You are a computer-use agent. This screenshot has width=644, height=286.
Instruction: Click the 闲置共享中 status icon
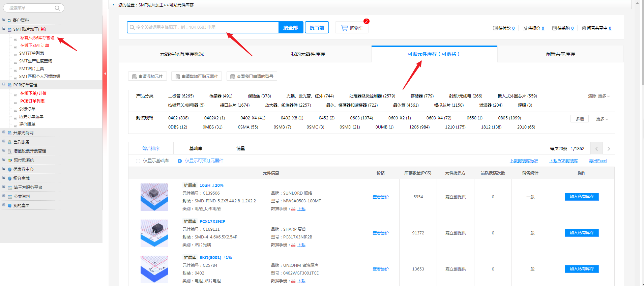point(584,28)
